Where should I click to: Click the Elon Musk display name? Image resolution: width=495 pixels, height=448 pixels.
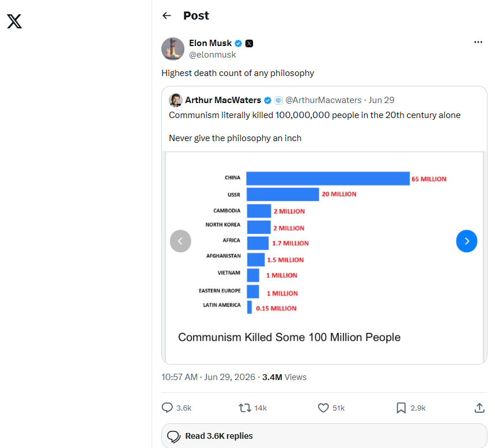210,43
